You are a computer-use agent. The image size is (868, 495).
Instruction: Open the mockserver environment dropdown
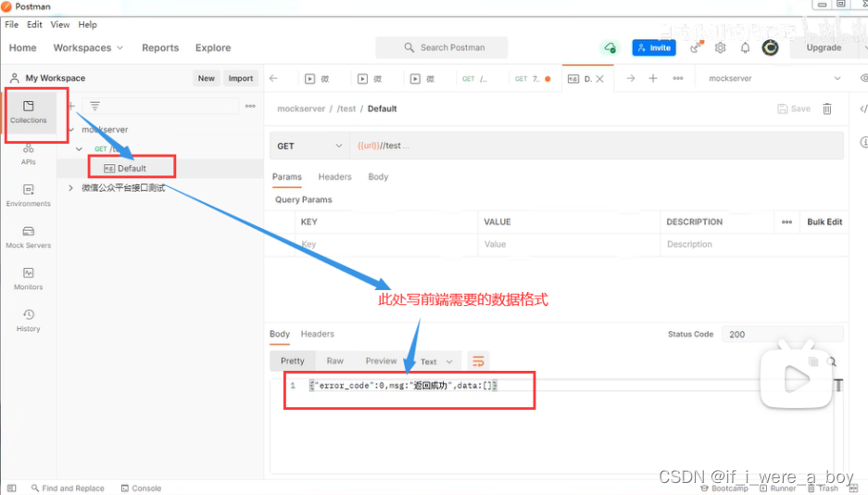click(774, 78)
